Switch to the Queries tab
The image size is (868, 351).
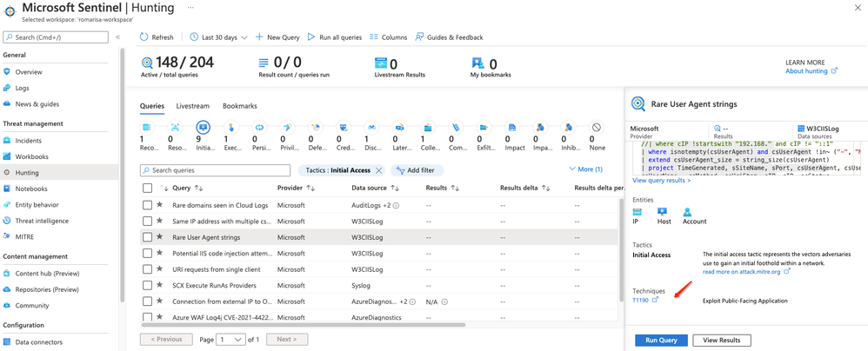click(151, 106)
